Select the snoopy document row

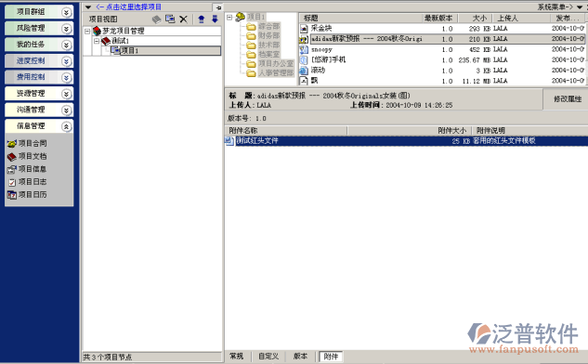[x=442, y=49]
